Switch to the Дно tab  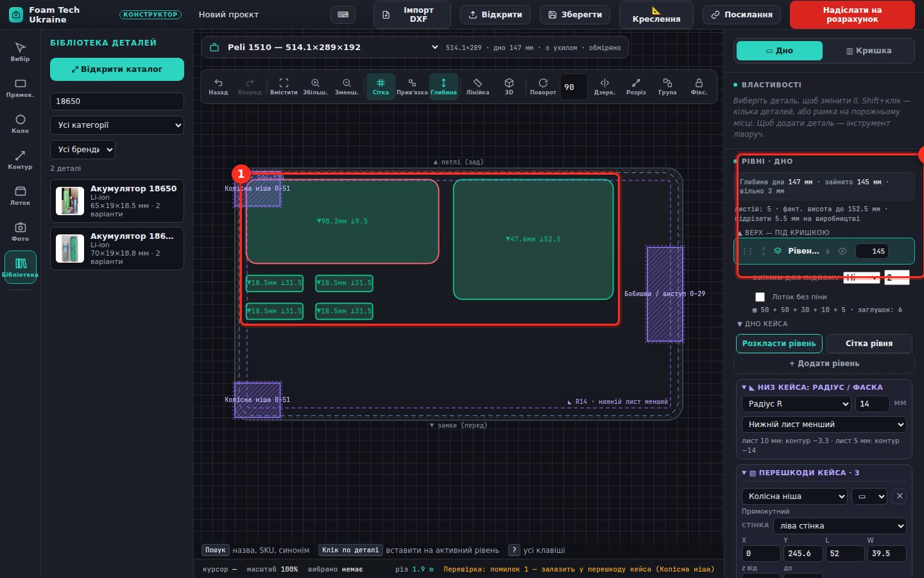pos(779,51)
